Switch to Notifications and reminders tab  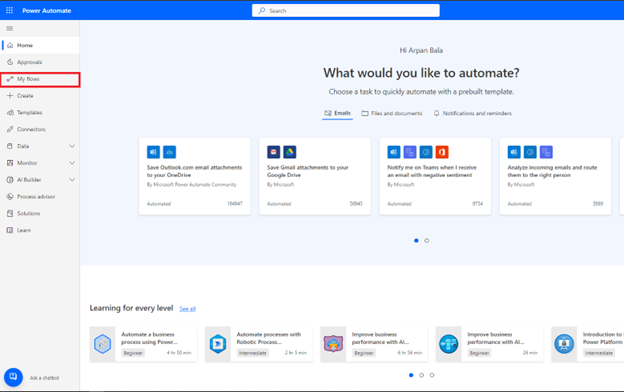472,113
